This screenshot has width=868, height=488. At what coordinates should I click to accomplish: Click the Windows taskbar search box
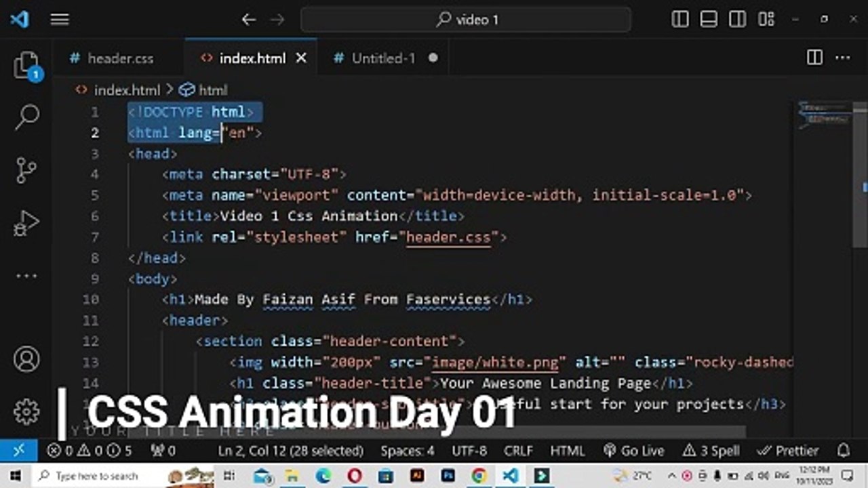click(x=122, y=476)
